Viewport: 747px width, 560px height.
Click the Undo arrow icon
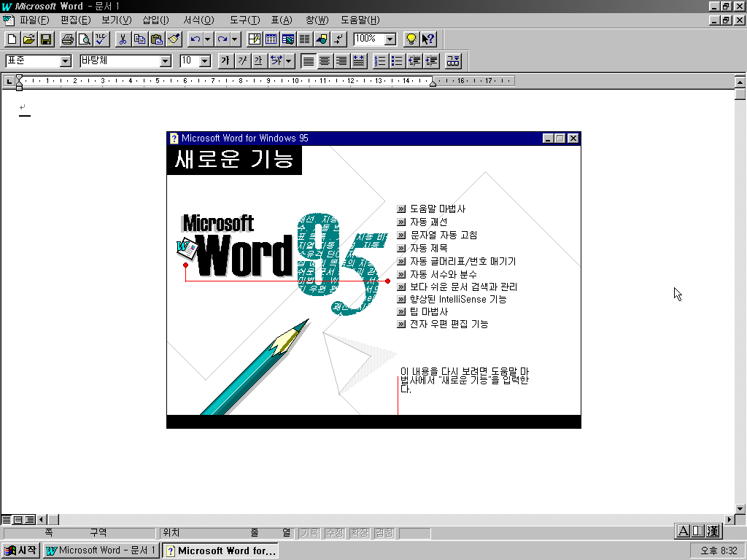(x=195, y=39)
